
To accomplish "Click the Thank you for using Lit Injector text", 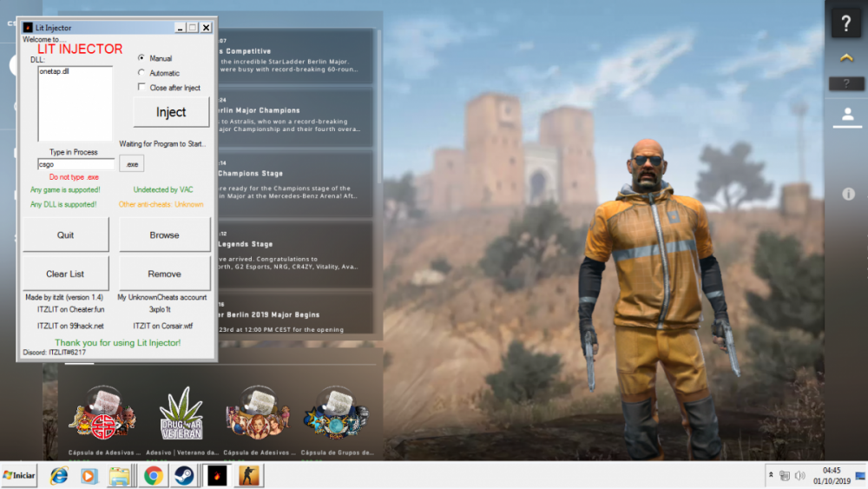I will point(118,343).
